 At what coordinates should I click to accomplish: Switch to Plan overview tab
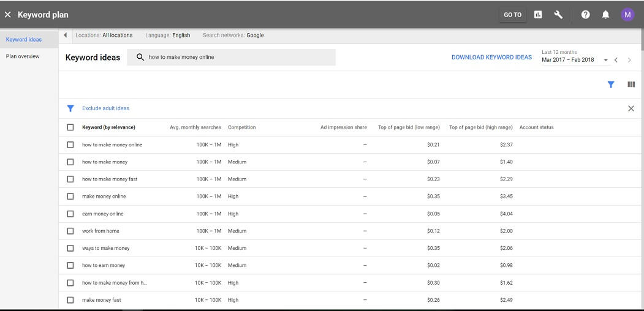23,56
